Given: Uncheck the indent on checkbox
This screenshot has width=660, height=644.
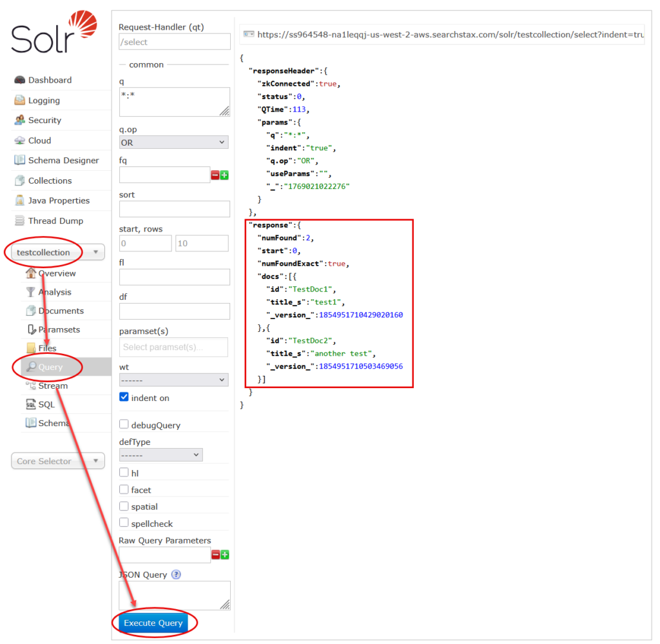Looking at the screenshot, I should (124, 397).
